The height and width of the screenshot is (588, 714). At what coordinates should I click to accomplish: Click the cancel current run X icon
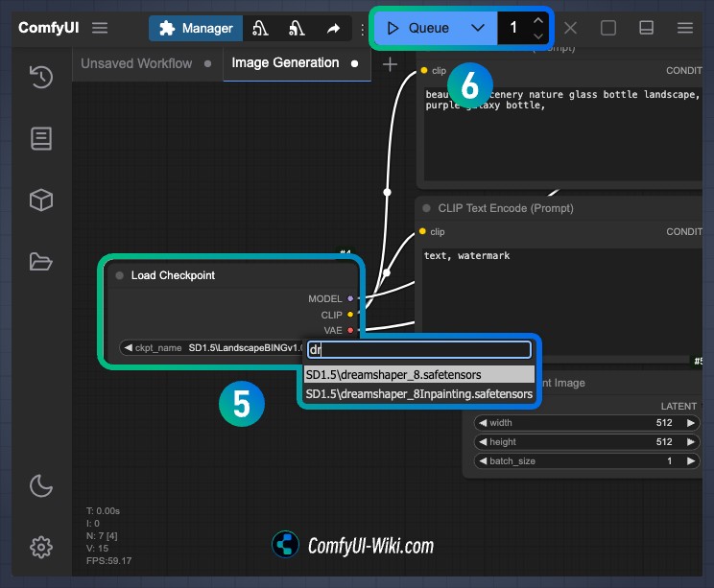[x=570, y=28]
